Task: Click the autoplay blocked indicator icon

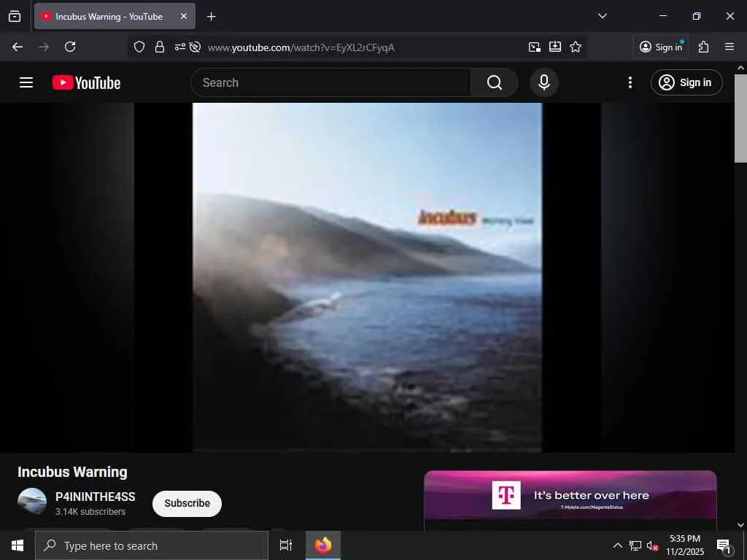Action: click(195, 47)
